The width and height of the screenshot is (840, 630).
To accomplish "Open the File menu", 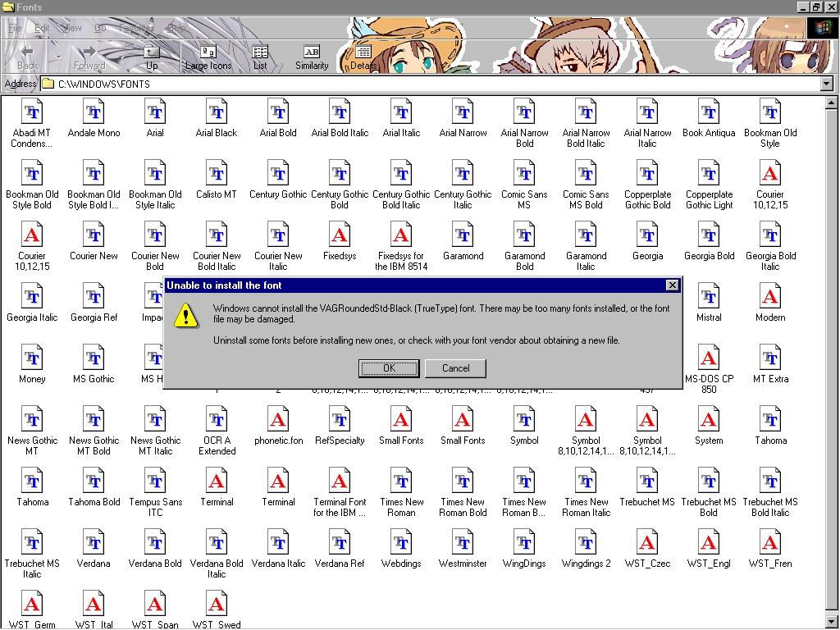I will tap(15, 28).
